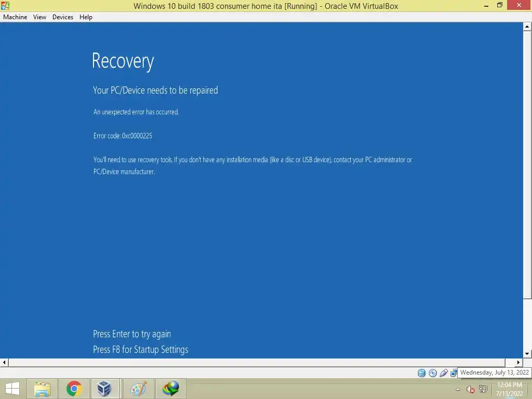The height and width of the screenshot is (399, 532).
Task: Click the 'Press Enter to try again' text
Action: click(132, 334)
